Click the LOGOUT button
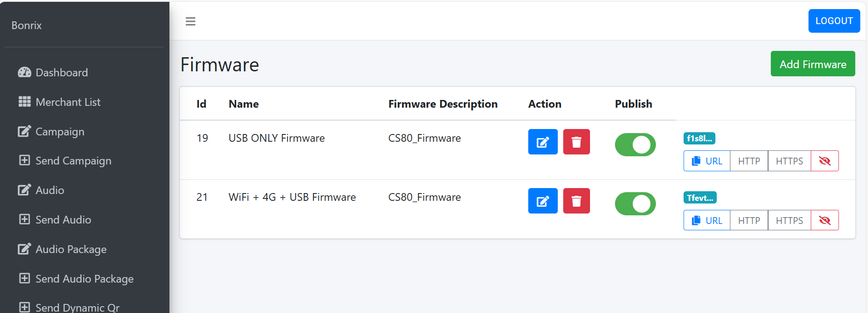This screenshot has height=313, width=868. coord(834,21)
